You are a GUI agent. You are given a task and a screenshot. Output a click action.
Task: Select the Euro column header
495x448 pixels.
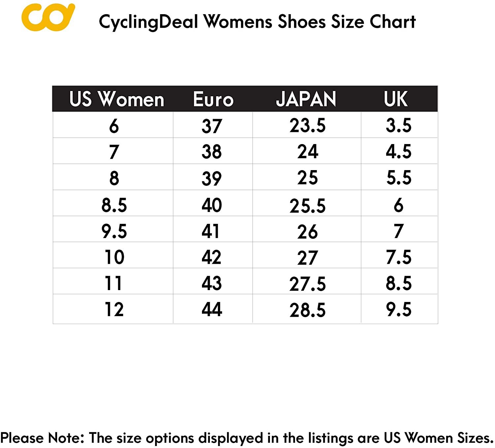(213, 99)
